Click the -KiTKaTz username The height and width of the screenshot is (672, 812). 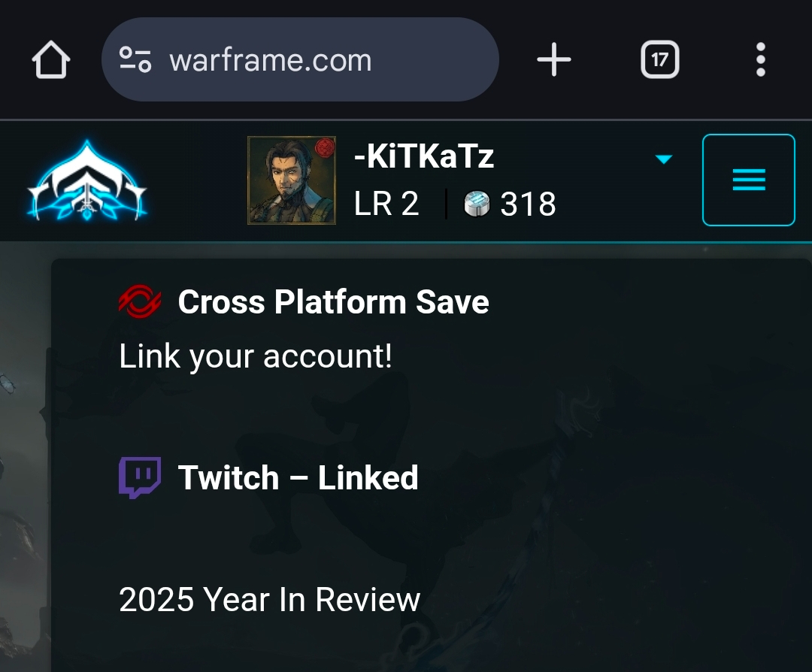coord(423,156)
